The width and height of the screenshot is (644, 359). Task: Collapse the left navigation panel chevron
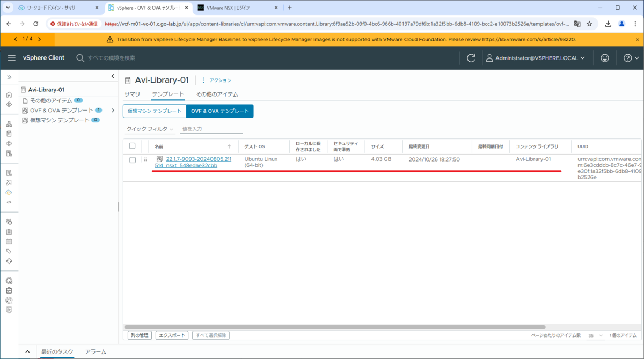pyautogui.click(x=113, y=76)
